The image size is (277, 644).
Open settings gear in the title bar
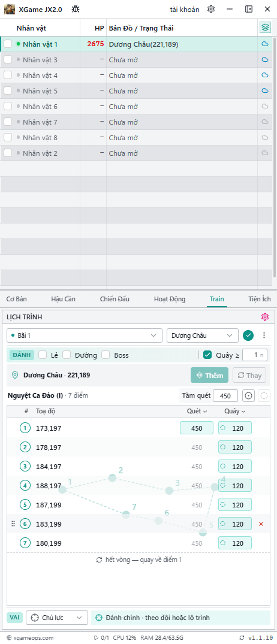[211, 9]
